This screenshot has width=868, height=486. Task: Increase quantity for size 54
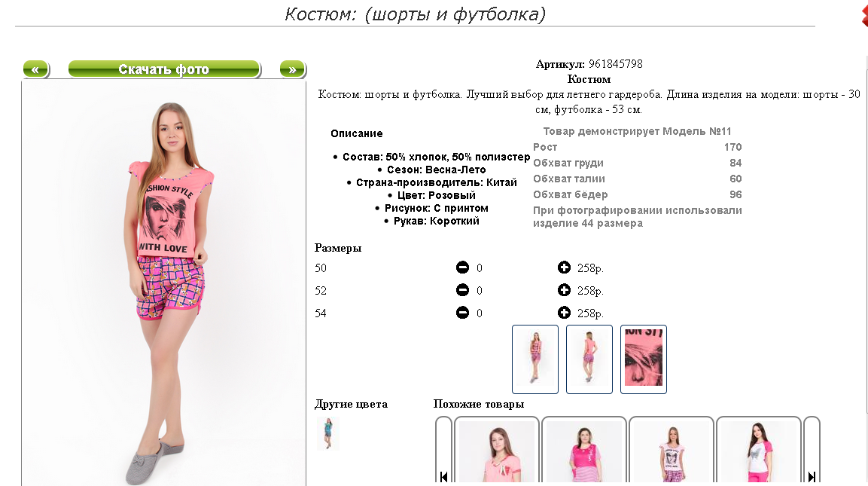(x=564, y=313)
